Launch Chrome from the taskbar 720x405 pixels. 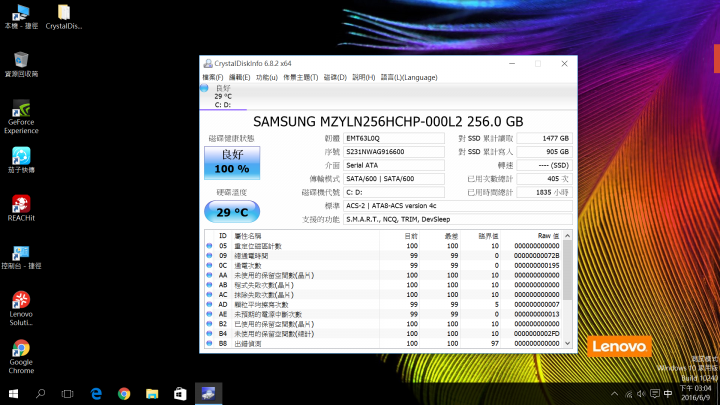tap(124, 394)
